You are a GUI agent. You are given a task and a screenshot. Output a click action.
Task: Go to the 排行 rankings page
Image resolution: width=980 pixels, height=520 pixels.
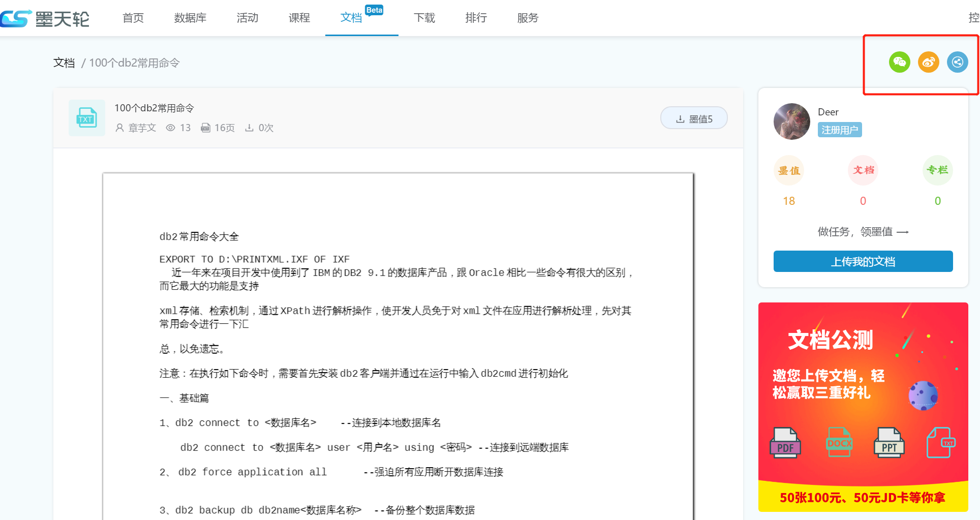[x=476, y=18]
